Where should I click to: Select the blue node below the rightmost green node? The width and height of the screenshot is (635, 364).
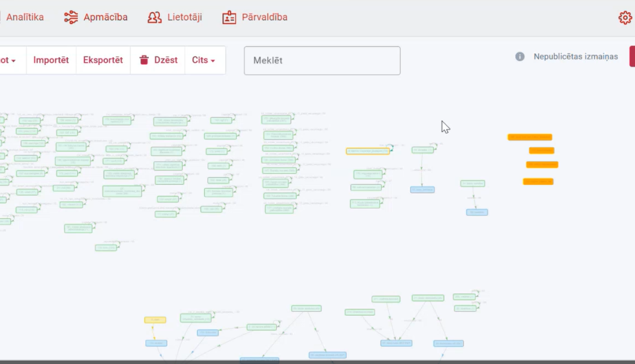click(477, 212)
